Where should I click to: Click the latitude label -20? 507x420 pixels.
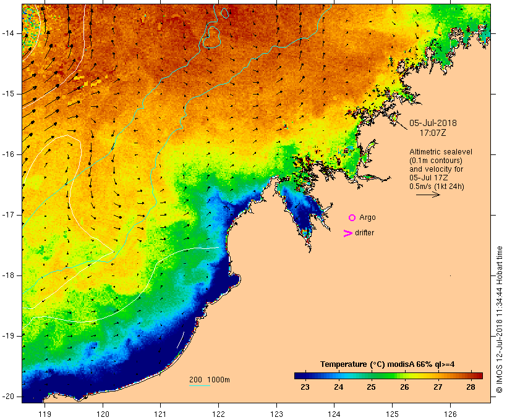[x=8, y=397]
